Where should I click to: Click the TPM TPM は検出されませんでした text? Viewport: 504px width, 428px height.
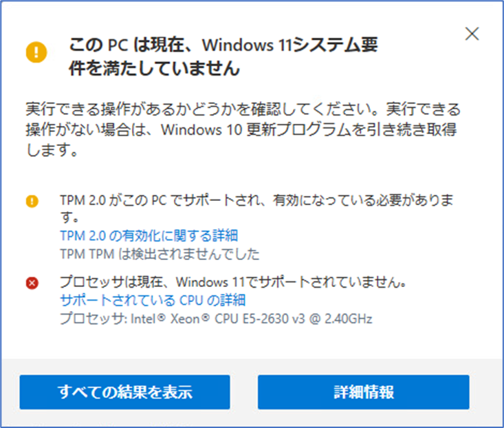click(160, 254)
